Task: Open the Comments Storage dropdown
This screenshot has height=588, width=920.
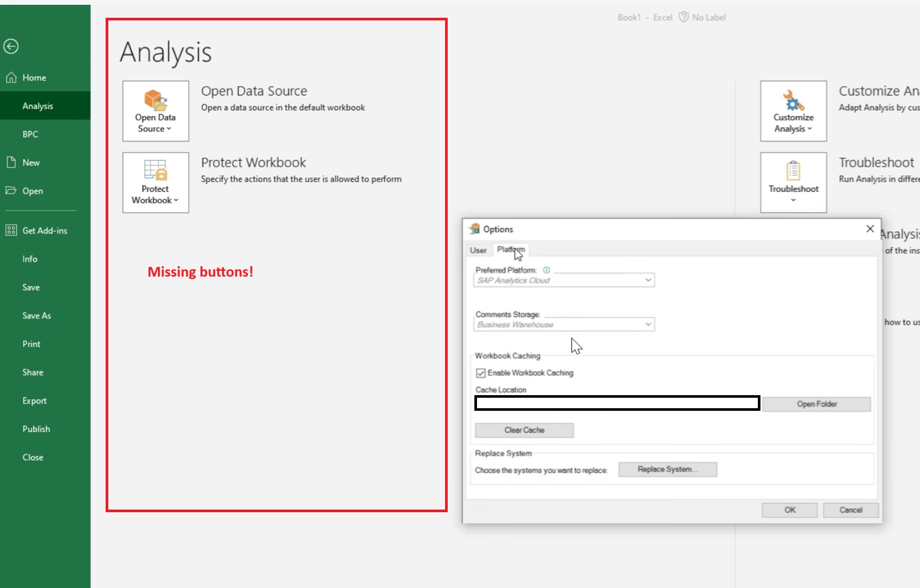Action: click(x=564, y=325)
